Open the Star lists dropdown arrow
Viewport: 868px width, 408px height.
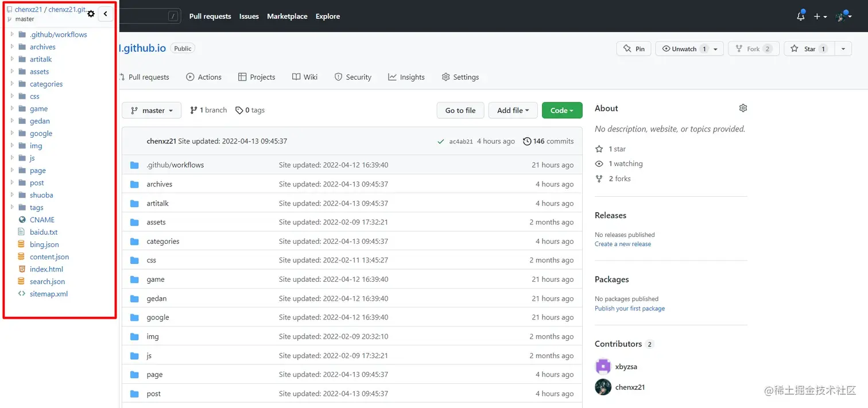point(843,49)
